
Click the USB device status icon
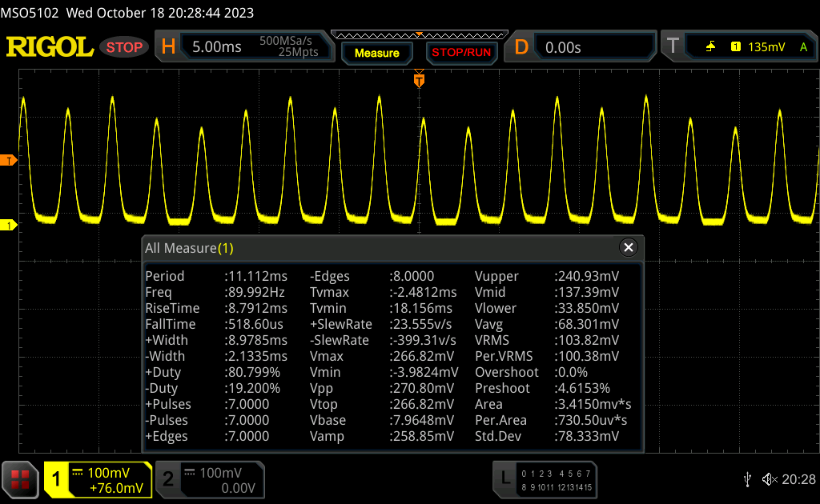(x=747, y=479)
